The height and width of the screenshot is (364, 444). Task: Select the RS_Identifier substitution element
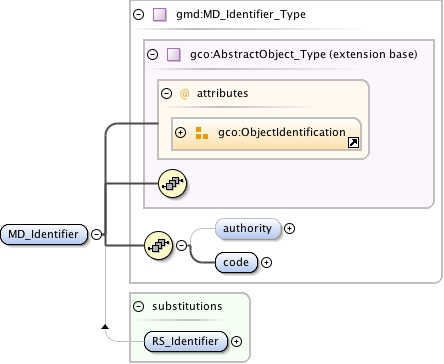pyautogui.click(x=185, y=341)
